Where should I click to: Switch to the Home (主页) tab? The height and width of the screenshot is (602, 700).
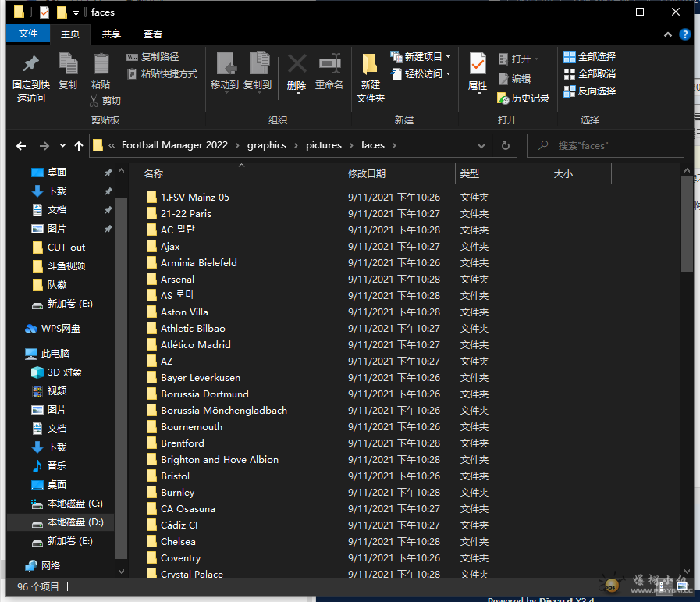pyautogui.click(x=70, y=34)
